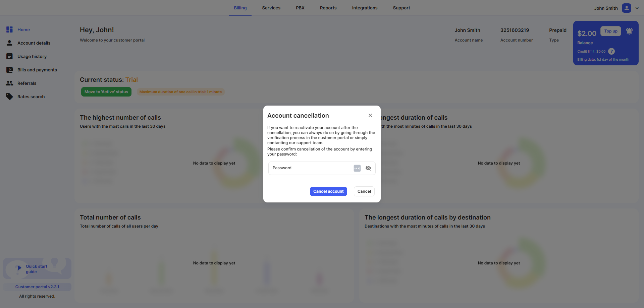Click the Top up button
Viewport: 644px width, 308px height.
coord(610,31)
